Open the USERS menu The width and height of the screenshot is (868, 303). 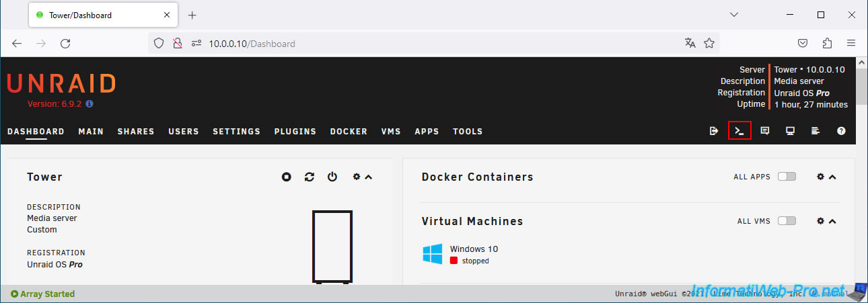click(x=184, y=131)
